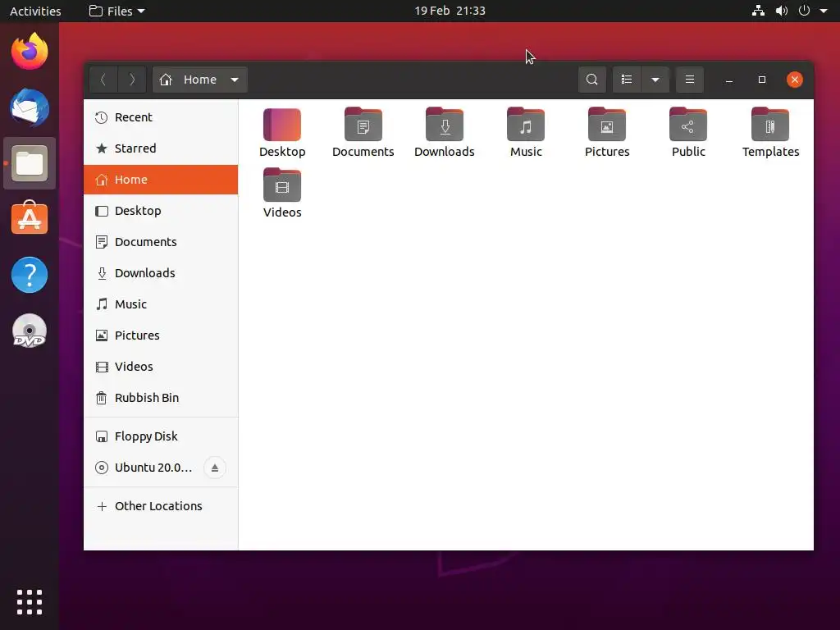Click Activities in the top bar
This screenshot has width=840, height=630.
click(x=35, y=11)
